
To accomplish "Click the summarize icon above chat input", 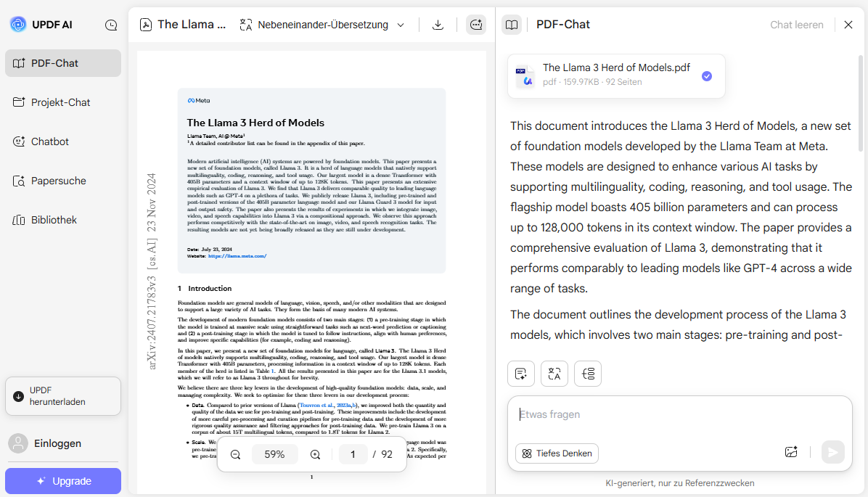I will [x=521, y=374].
